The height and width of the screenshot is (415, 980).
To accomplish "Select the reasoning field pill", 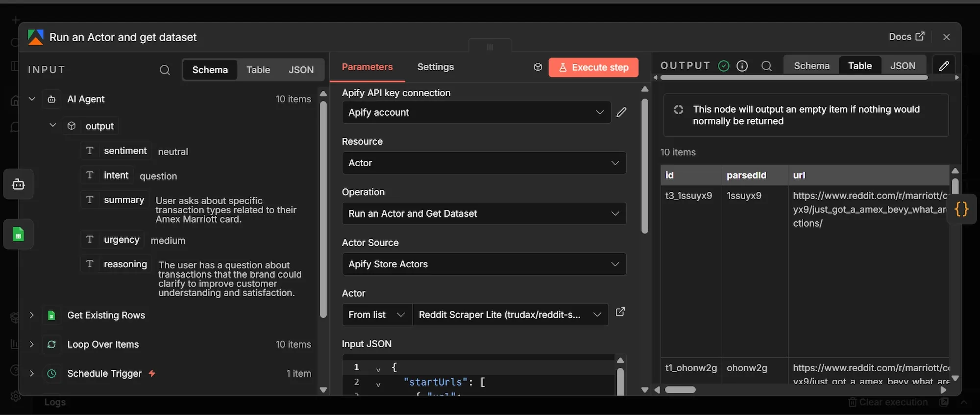I will tap(116, 264).
